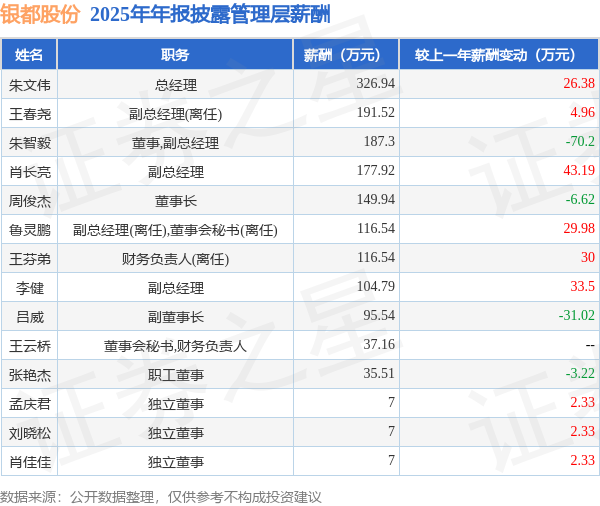Click the name 李健
Image resolution: width=600 pixels, height=506 pixels.
click(30, 287)
